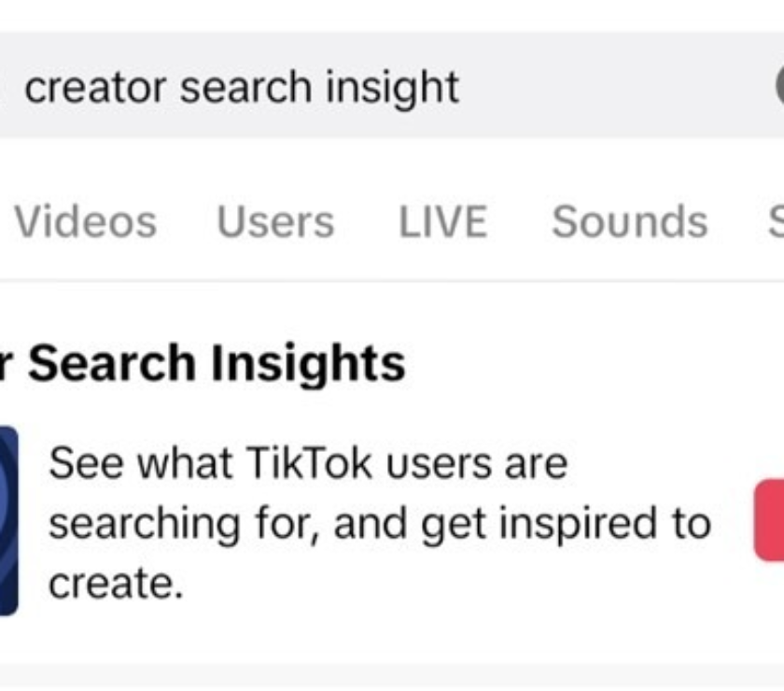Click the word 'creator' in search bar

(x=95, y=87)
